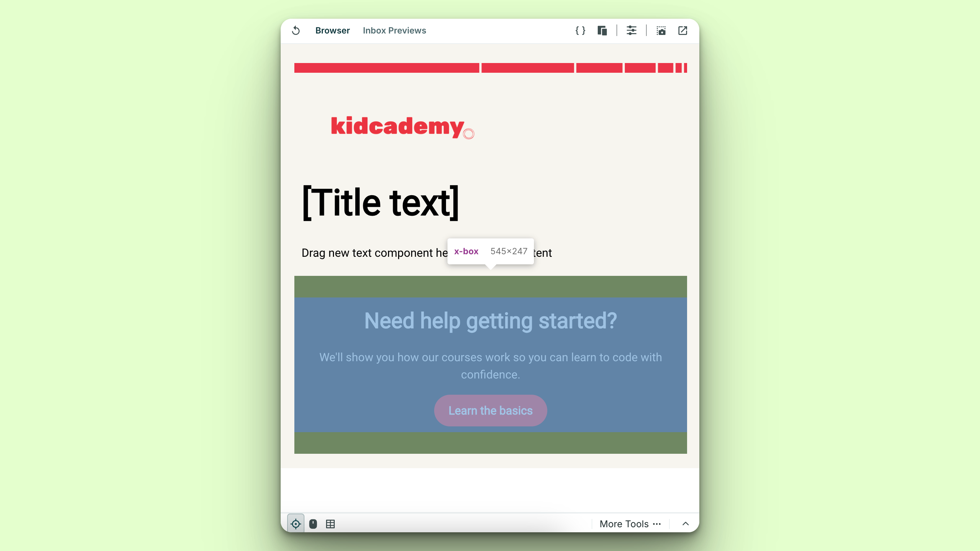The image size is (980, 551).
Task: Click the Learn the basics button
Action: click(x=490, y=411)
